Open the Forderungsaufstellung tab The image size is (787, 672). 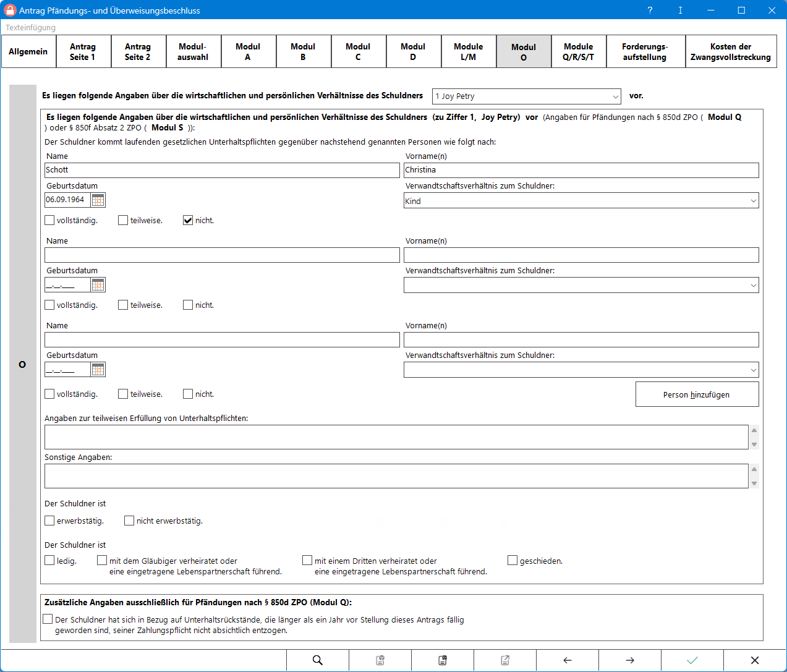(645, 51)
